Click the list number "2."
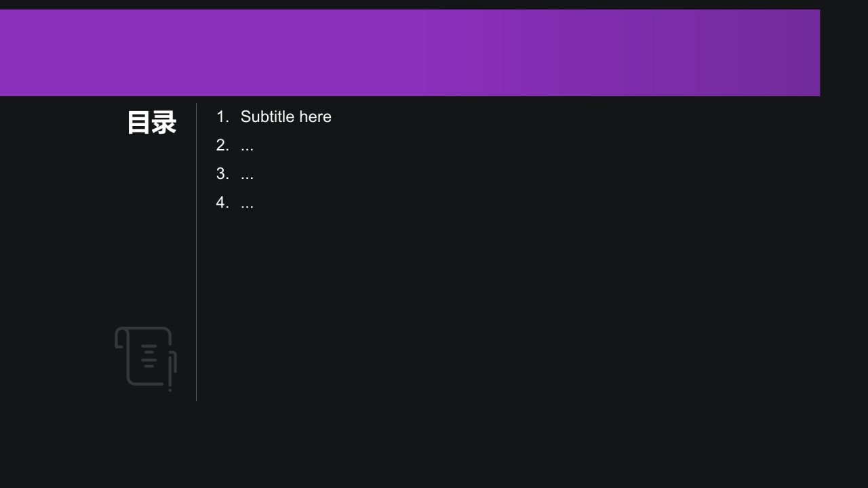 click(222, 145)
